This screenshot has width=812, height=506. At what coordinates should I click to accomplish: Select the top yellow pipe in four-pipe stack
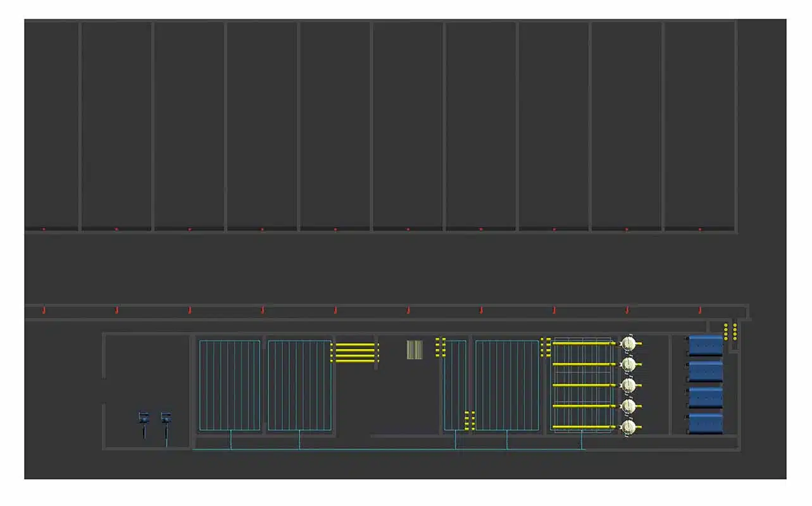pos(354,345)
